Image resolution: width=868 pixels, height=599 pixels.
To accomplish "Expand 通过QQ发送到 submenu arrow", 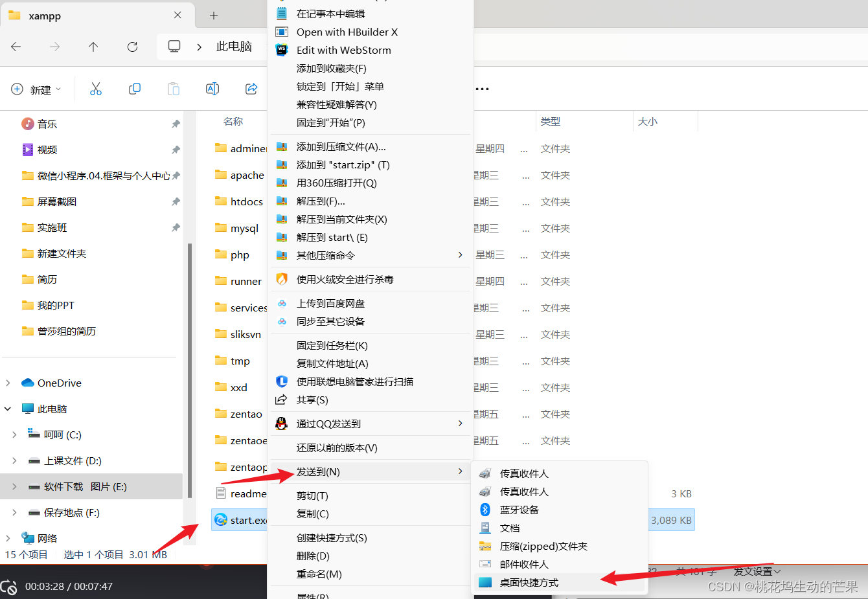I will click(x=461, y=424).
